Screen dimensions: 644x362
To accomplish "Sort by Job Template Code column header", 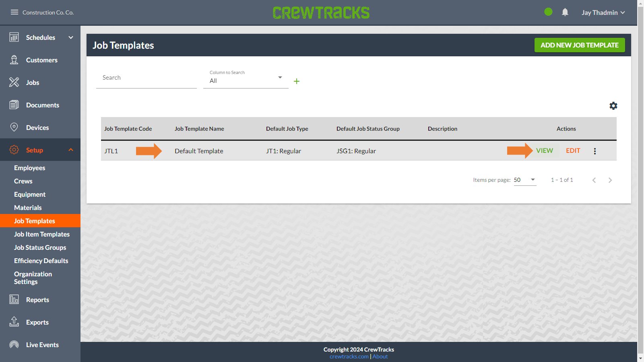I will pos(128,129).
